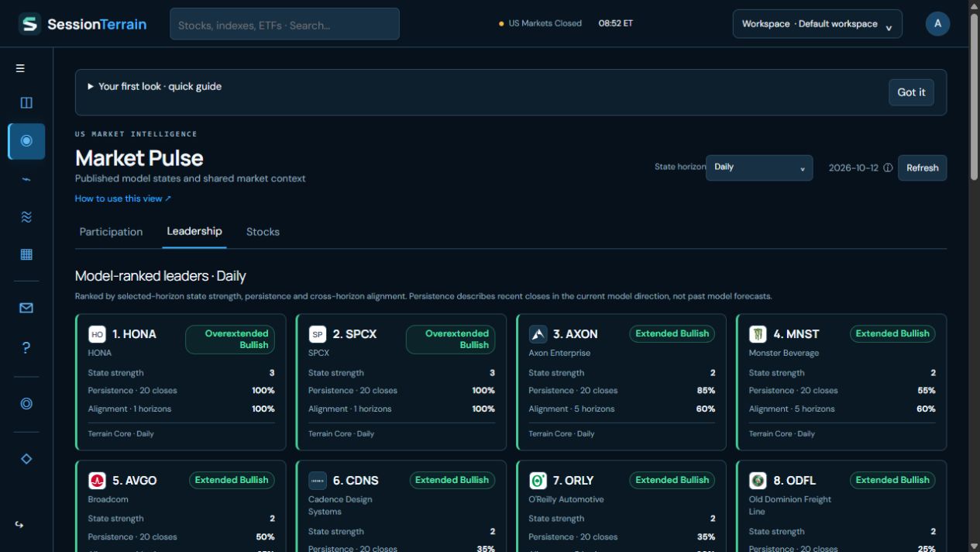Click the info icon next to 2026-10-12

tap(888, 168)
